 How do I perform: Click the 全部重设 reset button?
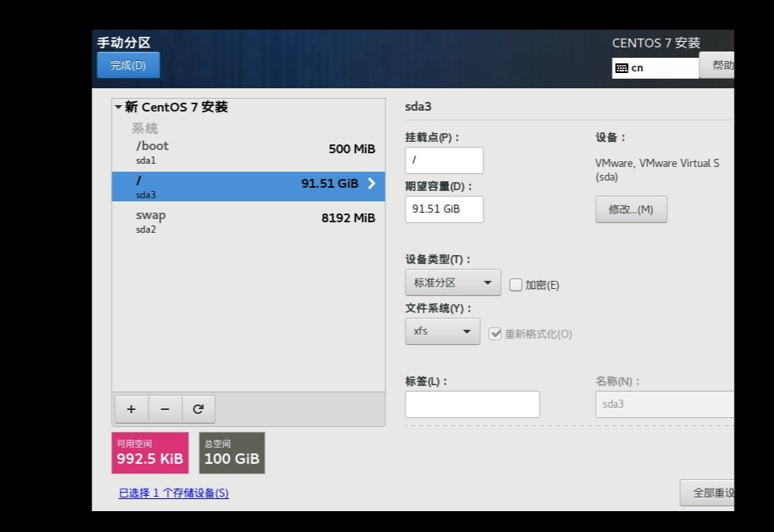coord(707,493)
